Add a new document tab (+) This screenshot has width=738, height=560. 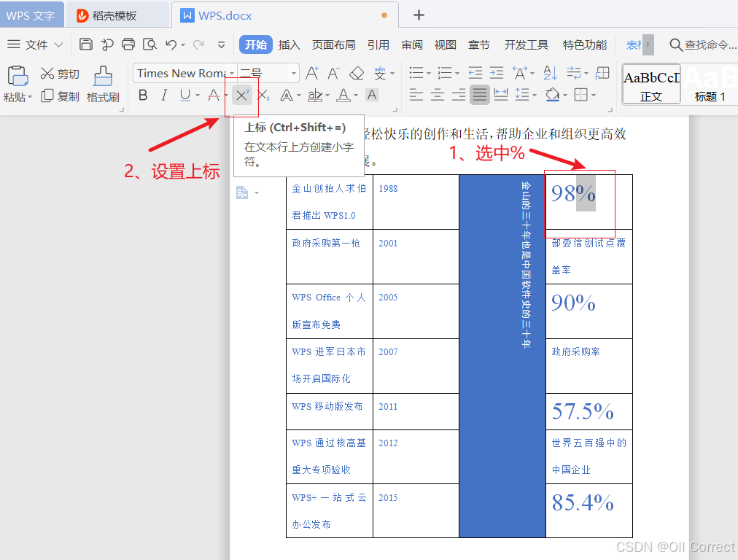click(x=419, y=15)
